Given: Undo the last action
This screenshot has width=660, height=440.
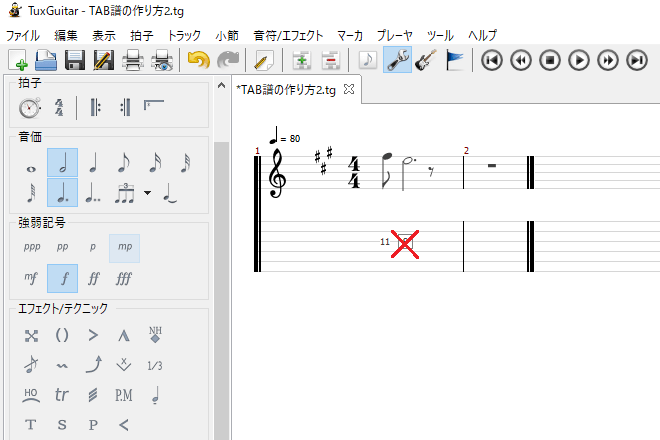Looking at the screenshot, I should click(x=198, y=60).
